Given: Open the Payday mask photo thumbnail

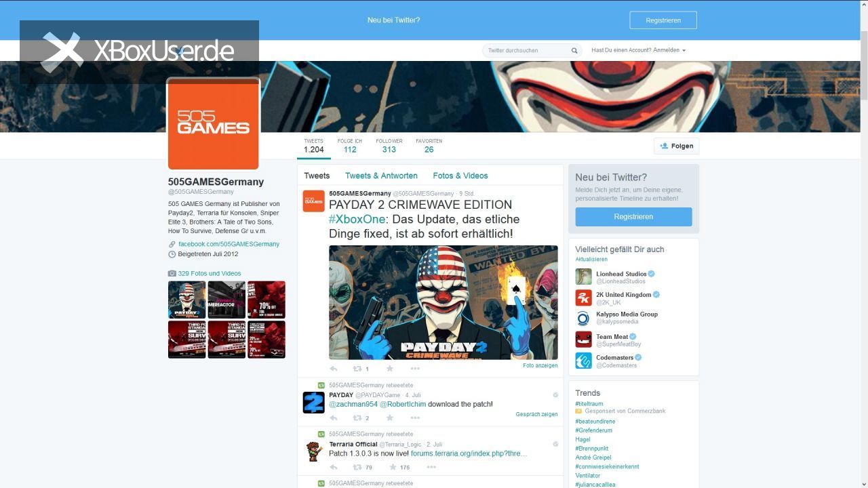Looking at the screenshot, I should coord(186,300).
